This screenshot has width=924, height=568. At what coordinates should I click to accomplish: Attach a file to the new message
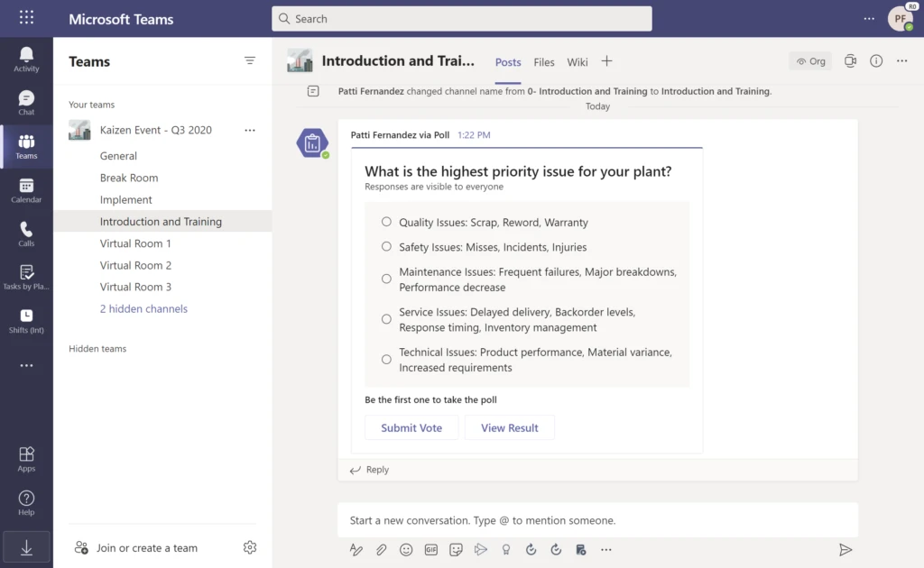point(381,549)
